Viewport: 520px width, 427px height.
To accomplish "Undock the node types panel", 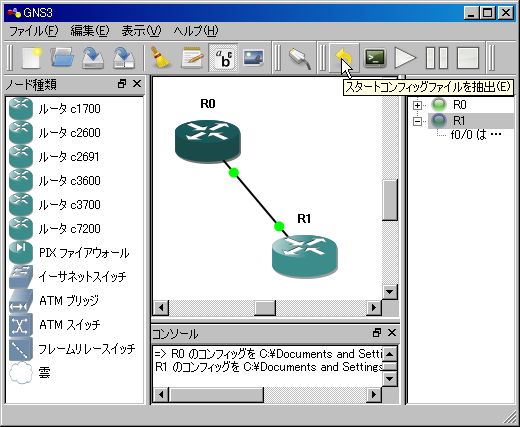I will pos(122,84).
